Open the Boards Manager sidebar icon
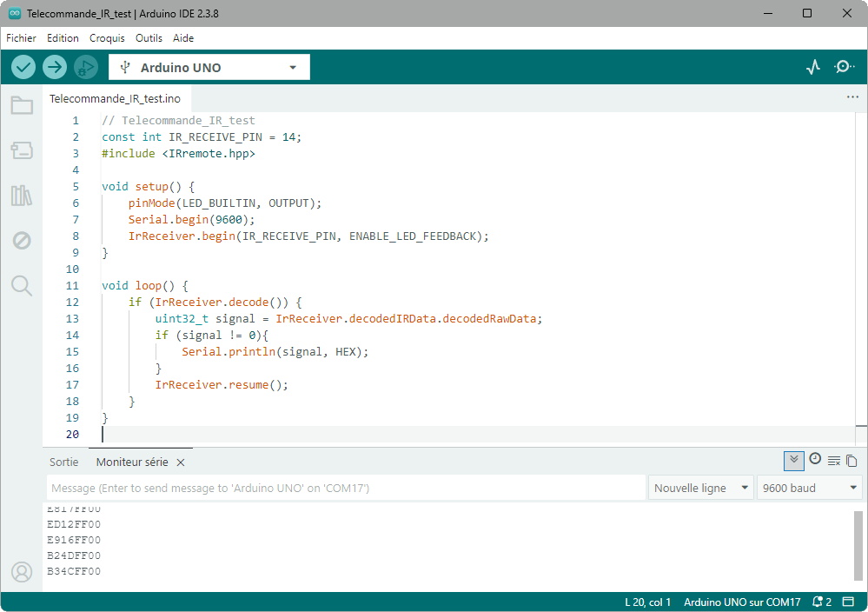 22,150
